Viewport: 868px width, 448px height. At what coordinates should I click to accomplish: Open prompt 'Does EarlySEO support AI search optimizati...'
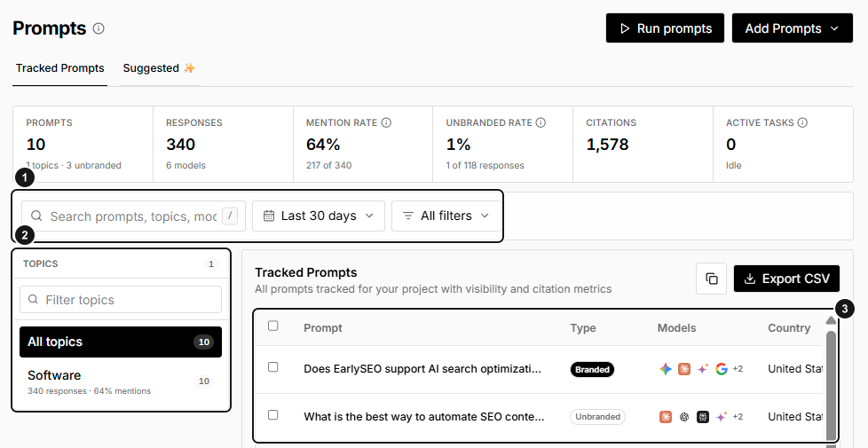[422, 369]
